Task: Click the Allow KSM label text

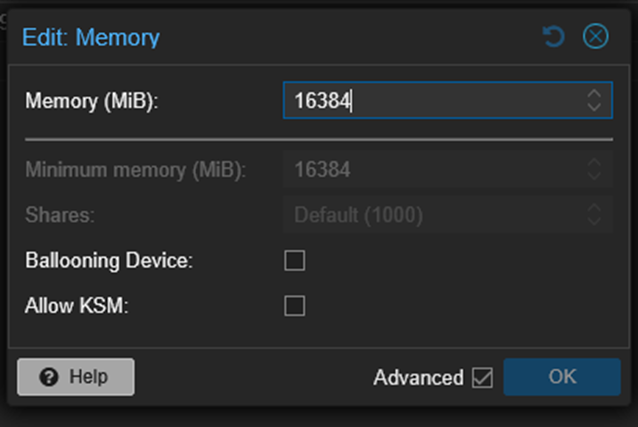Action: point(77,306)
